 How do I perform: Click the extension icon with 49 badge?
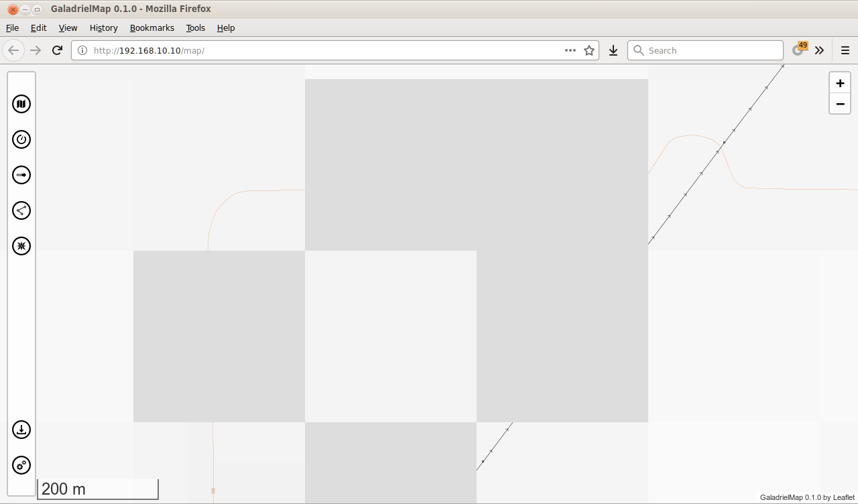point(798,50)
